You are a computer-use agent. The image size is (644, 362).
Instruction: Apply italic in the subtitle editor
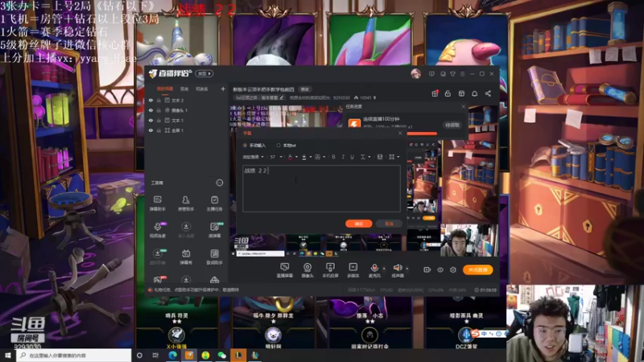click(343, 157)
